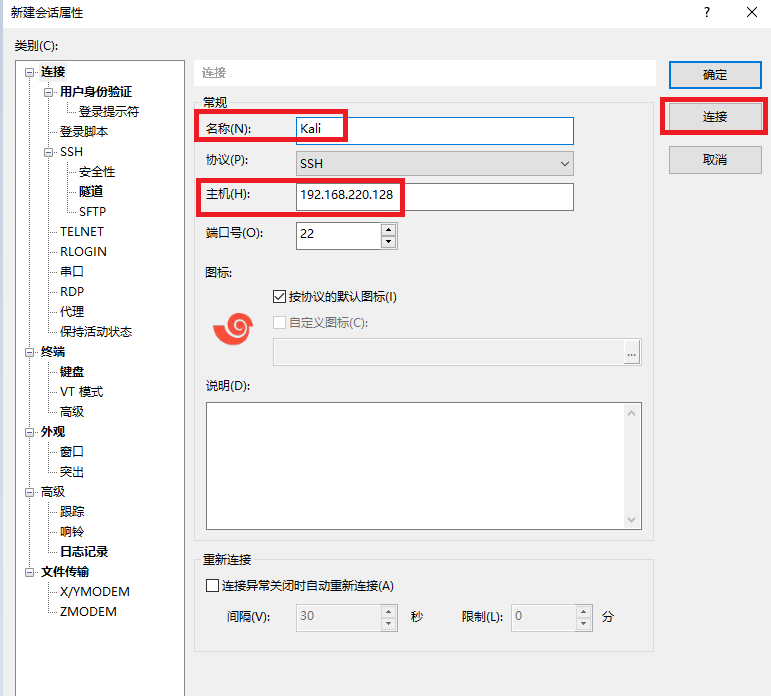This screenshot has height=696, width=771.
Task: Collapse the 连接 tree node
Action: (30, 72)
